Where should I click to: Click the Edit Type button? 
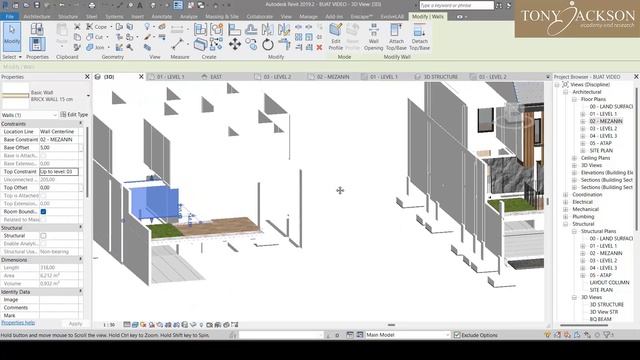pos(74,115)
